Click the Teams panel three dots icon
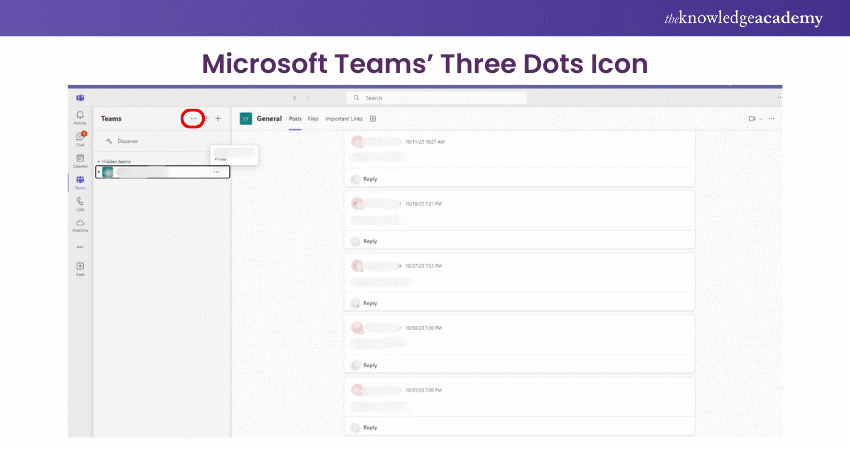The image size is (850, 450). point(193,118)
